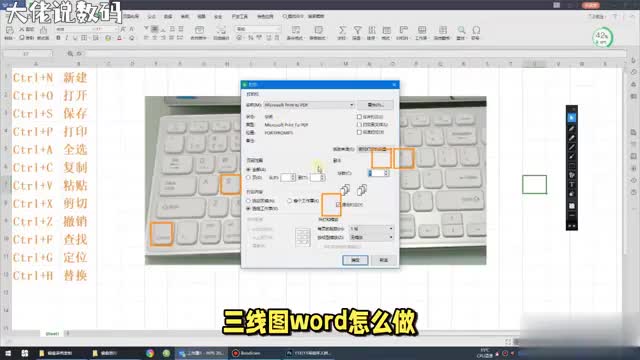This screenshot has width=640, height=360.
Task: Close the Print dialog with the X button
Action: tap(394, 84)
